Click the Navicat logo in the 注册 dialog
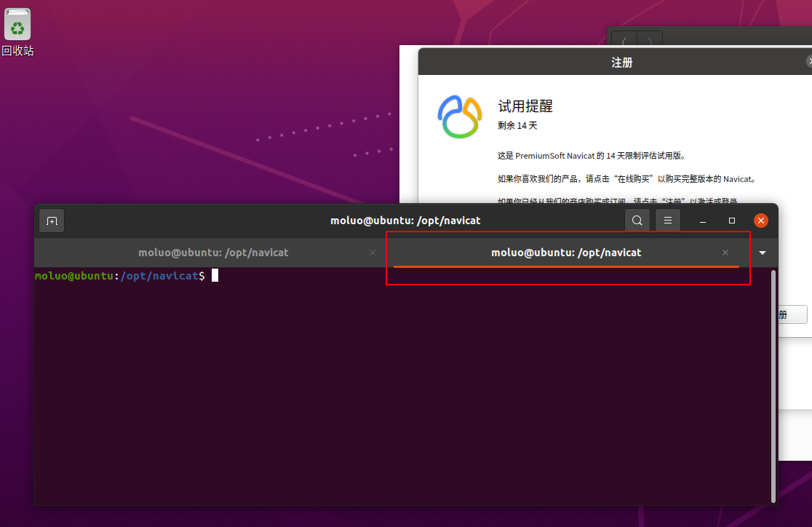This screenshot has height=527, width=812. [x=460, y=116]
